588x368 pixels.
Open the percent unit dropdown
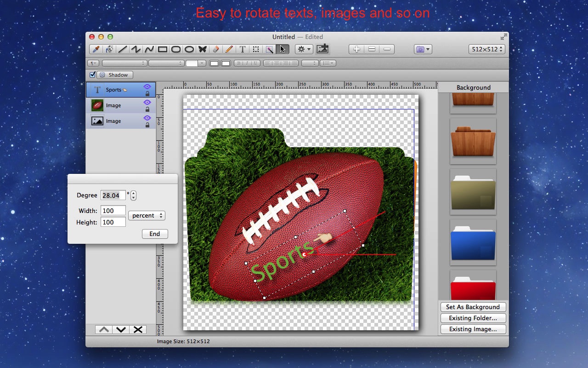tap(147, 215)
